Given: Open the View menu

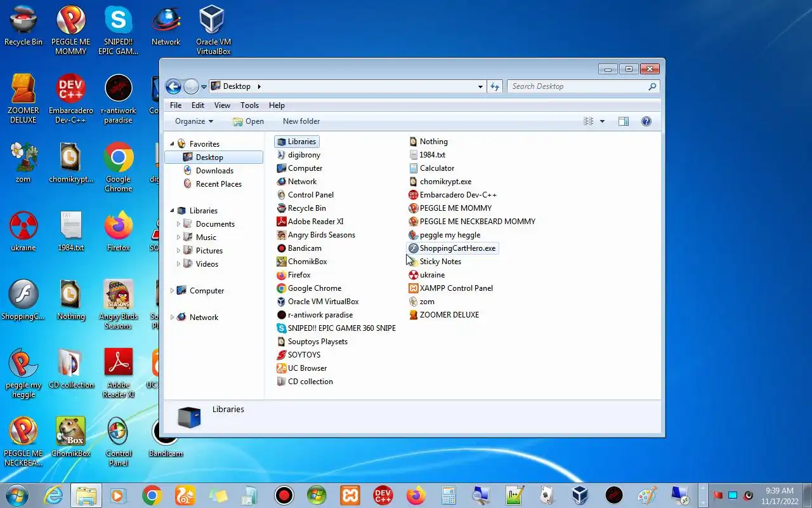Looking at the screenshot, I should (x=222, y=105).
